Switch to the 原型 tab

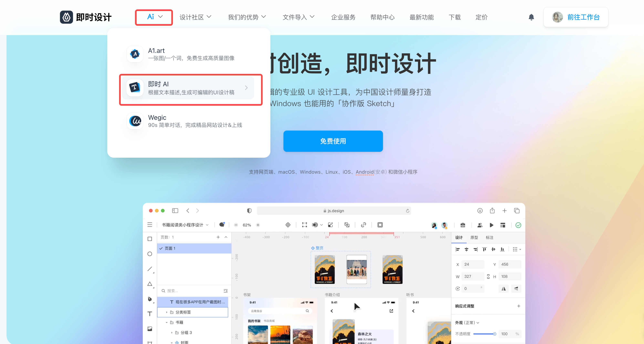click(474, 237)
